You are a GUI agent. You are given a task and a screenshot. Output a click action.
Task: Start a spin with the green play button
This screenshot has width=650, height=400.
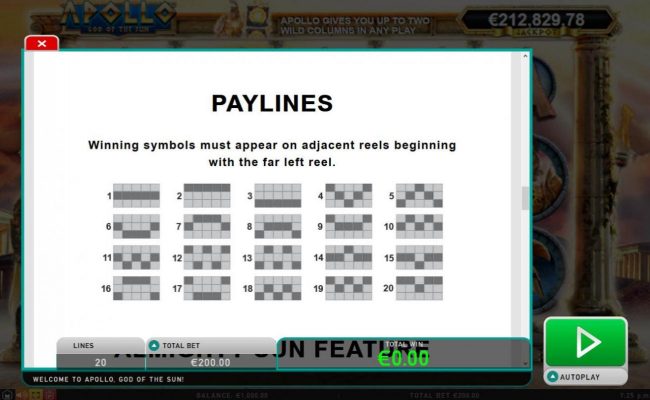tap(585, 342)
